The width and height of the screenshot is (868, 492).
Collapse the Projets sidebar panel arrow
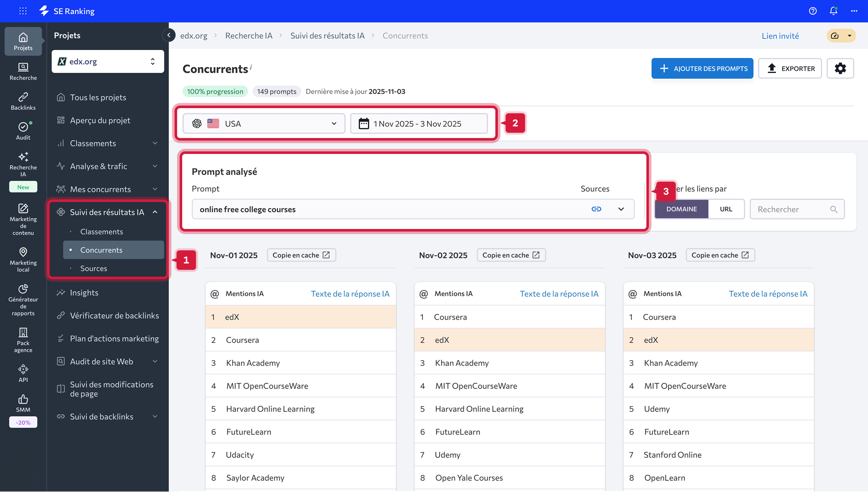[169, 35]
